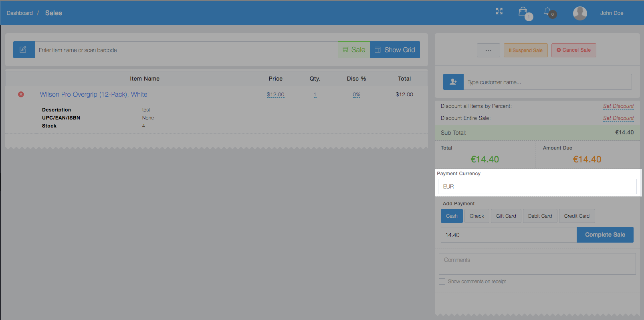Open Wilson Pro Overgrip item link

(x=93, y=94)
